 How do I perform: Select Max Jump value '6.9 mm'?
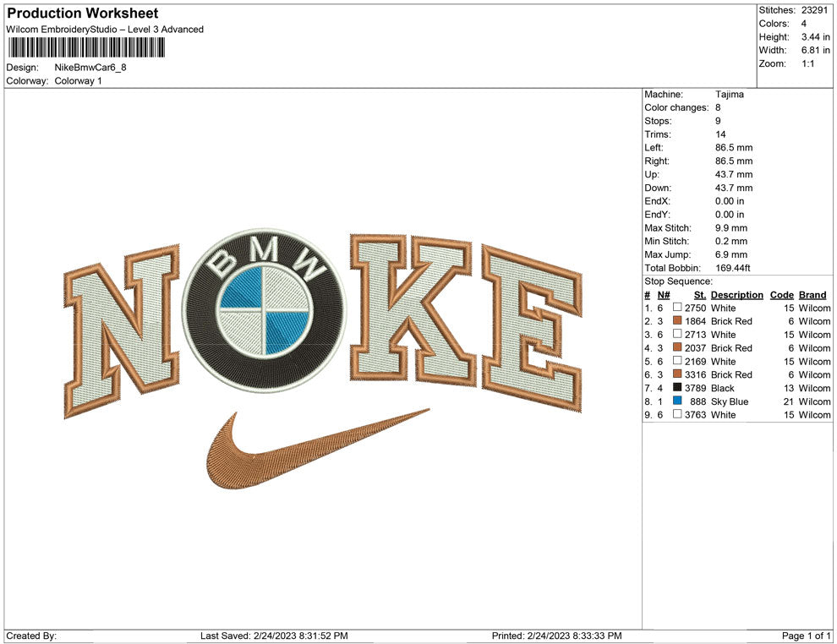(731, 254)
